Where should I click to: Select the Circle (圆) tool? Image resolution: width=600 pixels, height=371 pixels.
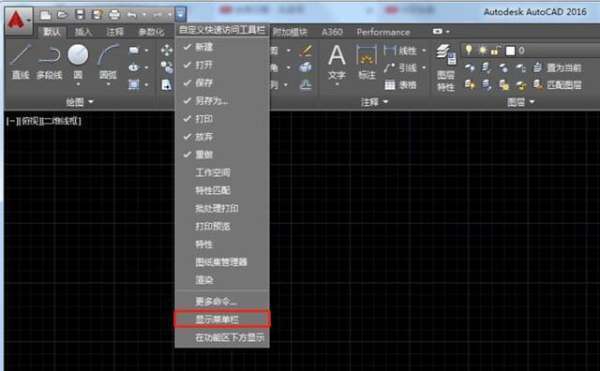click(78, 59)
